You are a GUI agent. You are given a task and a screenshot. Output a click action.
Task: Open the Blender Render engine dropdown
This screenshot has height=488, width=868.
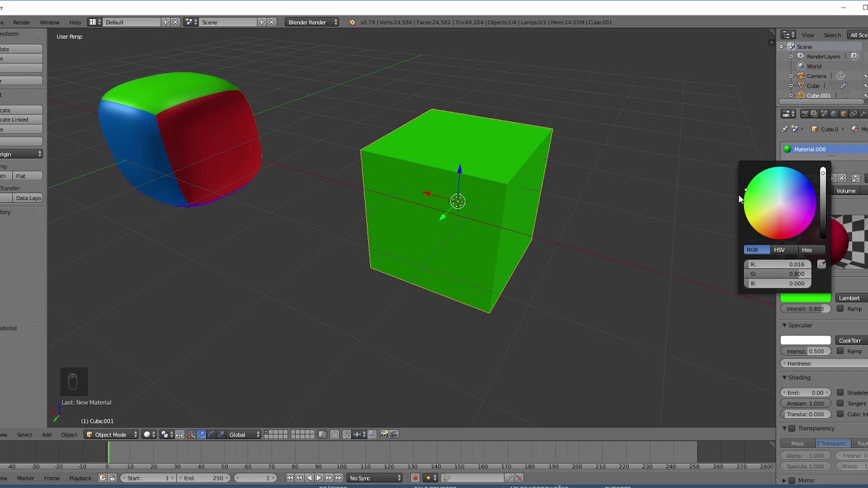point(313,22)
